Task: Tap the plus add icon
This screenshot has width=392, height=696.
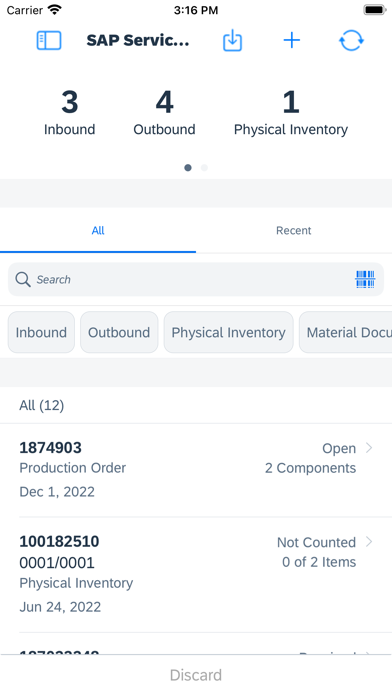Action: 292,40
